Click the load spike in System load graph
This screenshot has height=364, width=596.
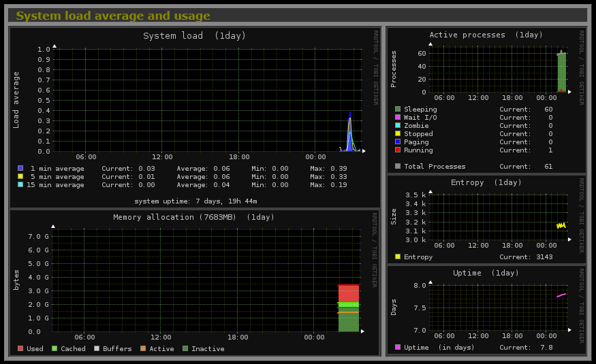(350, 133)
